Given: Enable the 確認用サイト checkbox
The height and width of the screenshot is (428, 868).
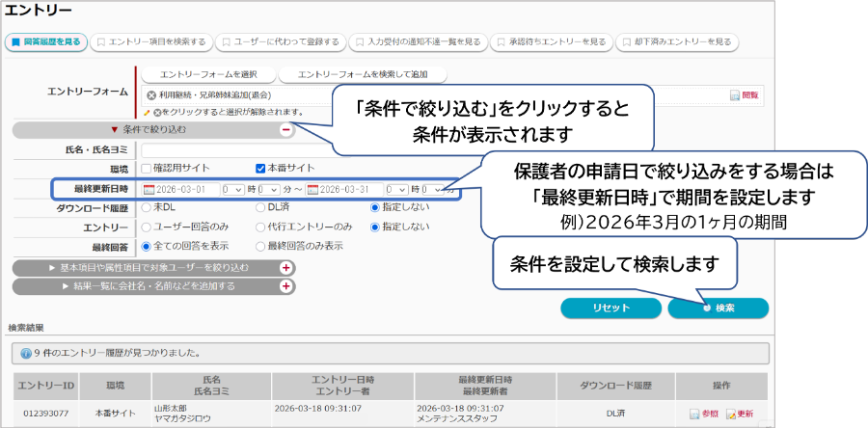Looking at the screenshot, I should coord(147,169).
